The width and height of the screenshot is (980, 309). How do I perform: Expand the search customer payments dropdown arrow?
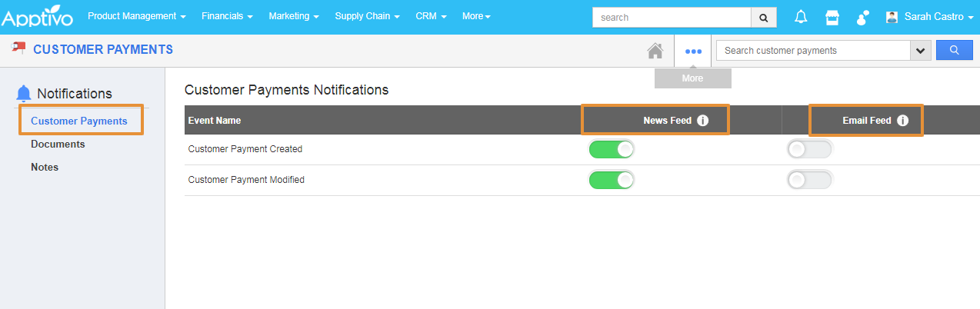[x=920, y=51]
